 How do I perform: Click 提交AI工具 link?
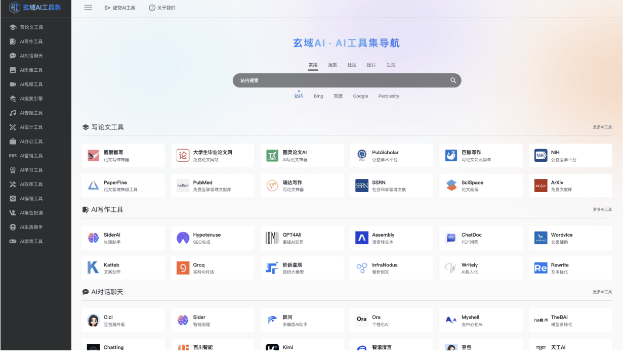click(x=120, y=8)
